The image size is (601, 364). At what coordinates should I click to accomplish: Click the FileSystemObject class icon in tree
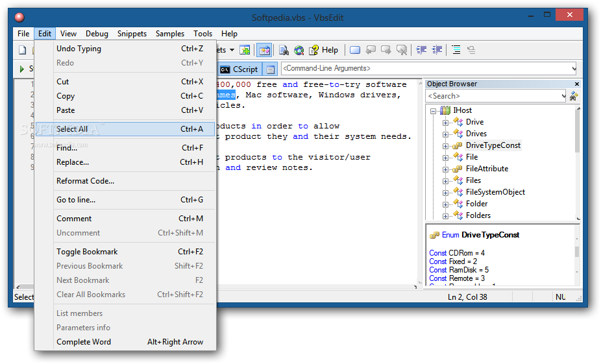pos(458,192)
